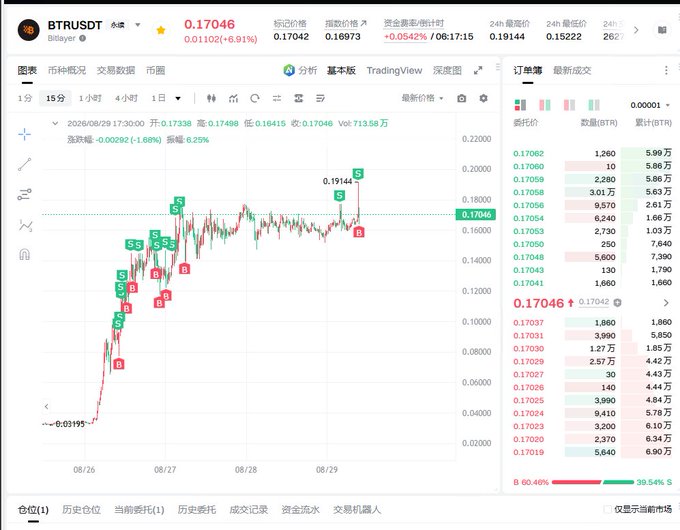The image size is (680, 530).
Task: Select the trend line drawing tool
Action: click(x=25, y=164)
